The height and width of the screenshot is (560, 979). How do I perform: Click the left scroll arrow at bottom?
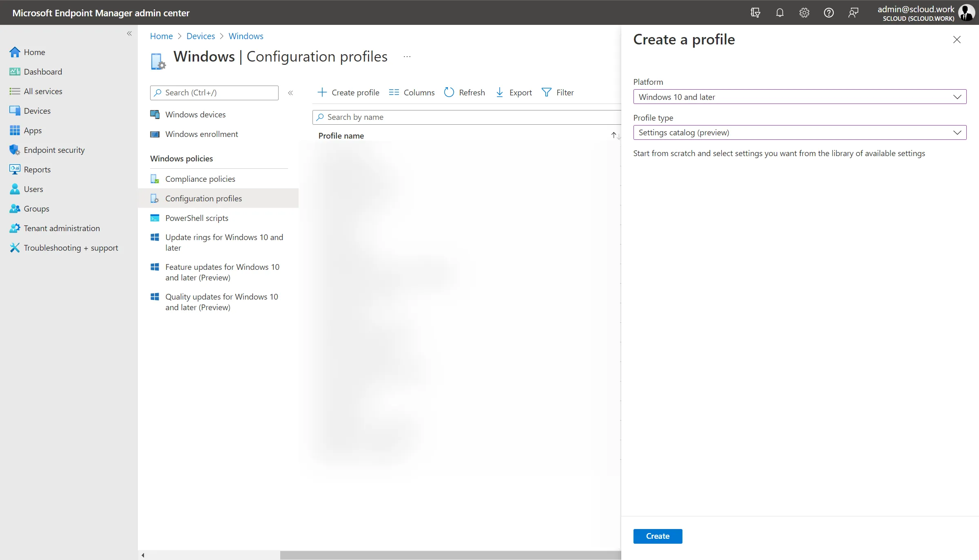pos(143,555)
